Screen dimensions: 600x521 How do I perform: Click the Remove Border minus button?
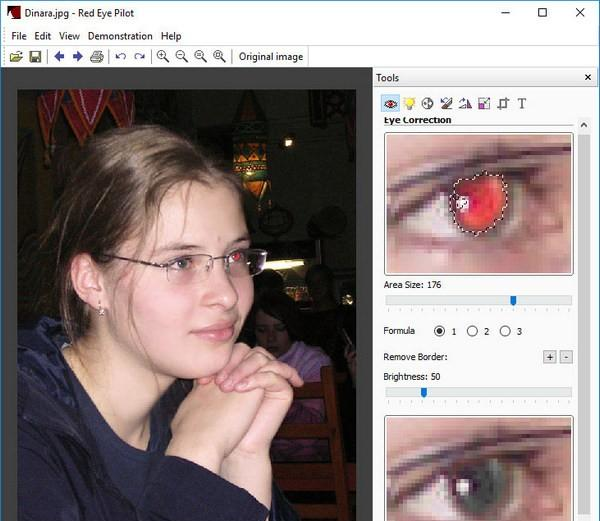(x=566, y=357)
